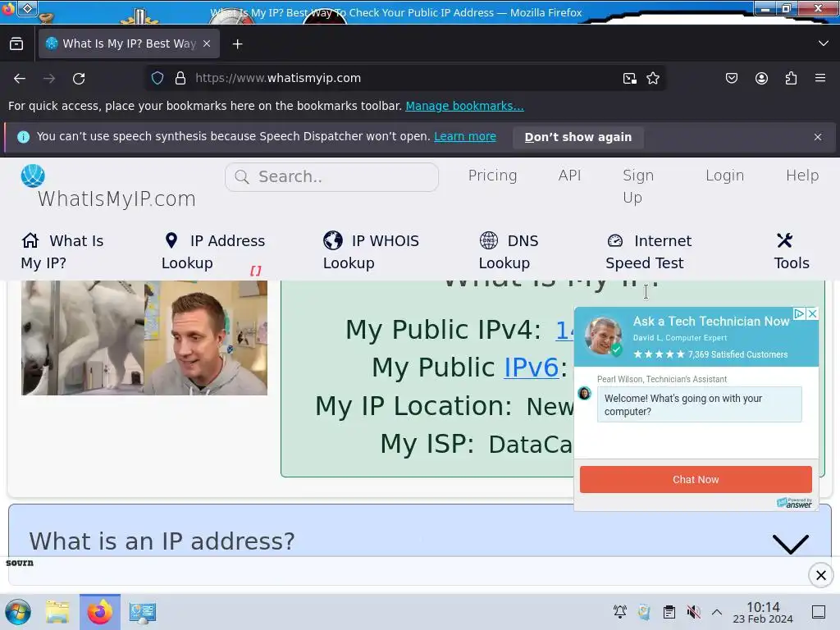The image size is (840, 630).
Task: Open the file manager taskbar icon
Action: point(57,612)
